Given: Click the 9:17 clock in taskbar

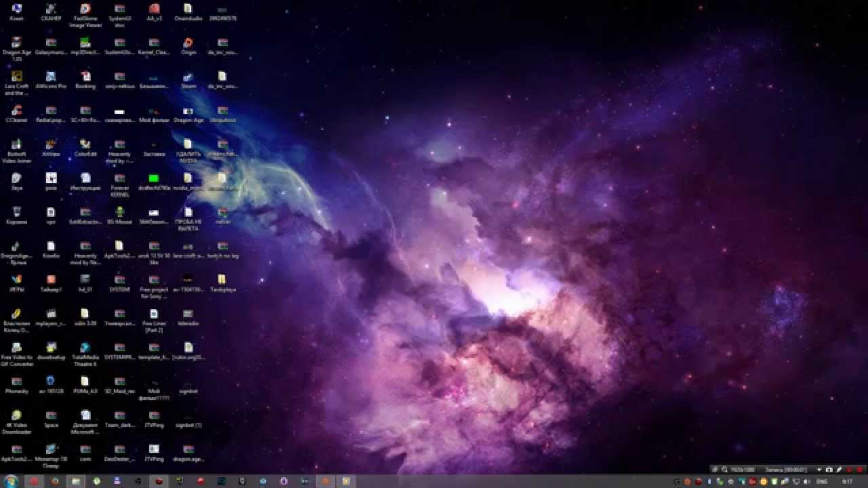Looking at the screenshot, I should pos(847,481).
